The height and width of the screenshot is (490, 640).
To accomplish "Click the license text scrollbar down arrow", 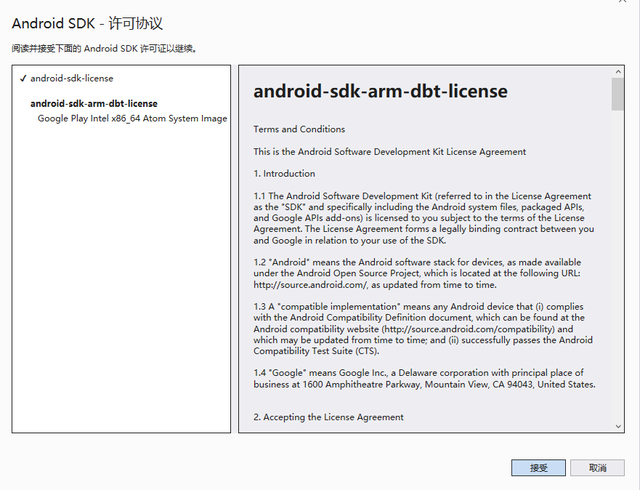I will click(618, 426).
